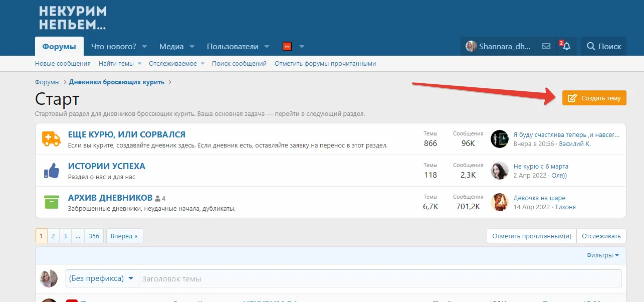This screenshot has height=302, width=644.
Task: Open the (Без префикса) prefix selector
Action: (102, 278)
